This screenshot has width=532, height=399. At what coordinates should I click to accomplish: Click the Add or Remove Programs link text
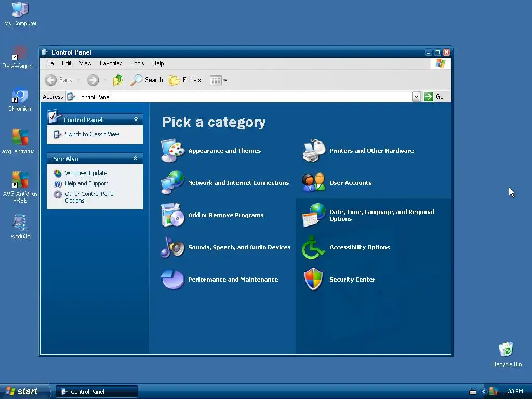point(226,215)
